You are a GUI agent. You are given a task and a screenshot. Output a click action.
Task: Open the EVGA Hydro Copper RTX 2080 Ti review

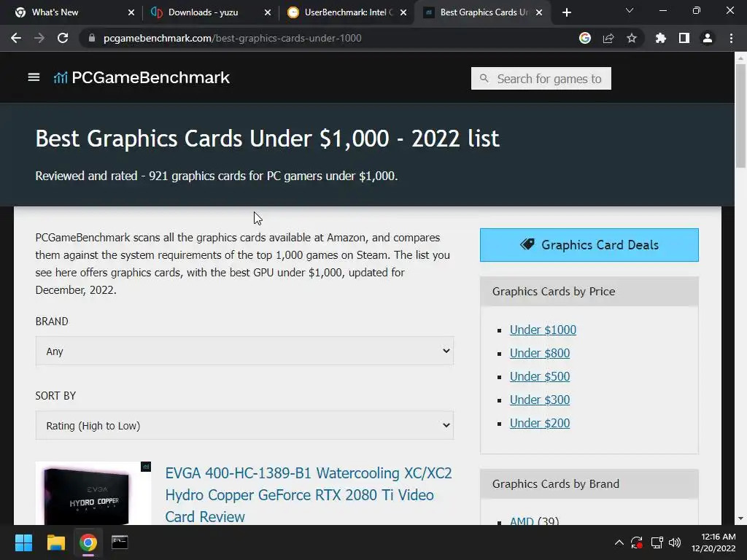click(309, 495)
